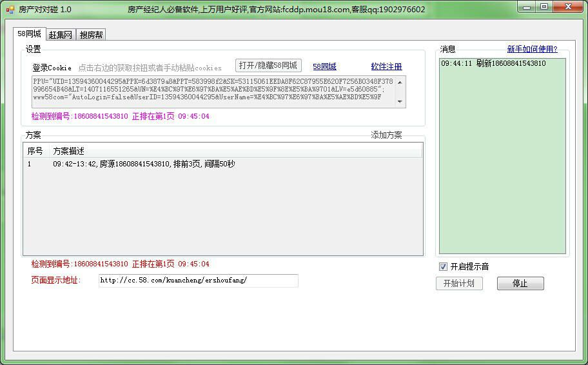This screenshot has height=365, width=588.
Task: Click the 打开/隐藏58同城 button
Action: (268, 66)
